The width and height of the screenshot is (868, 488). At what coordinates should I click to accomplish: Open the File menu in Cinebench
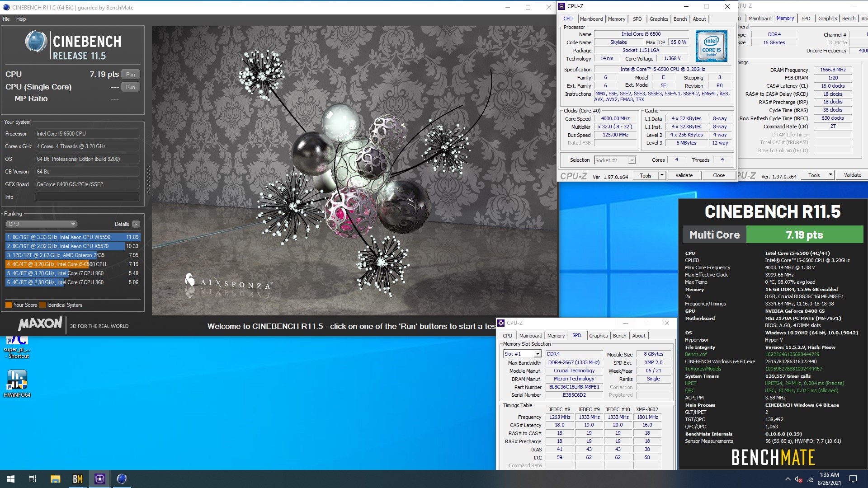tap(6, 19)
